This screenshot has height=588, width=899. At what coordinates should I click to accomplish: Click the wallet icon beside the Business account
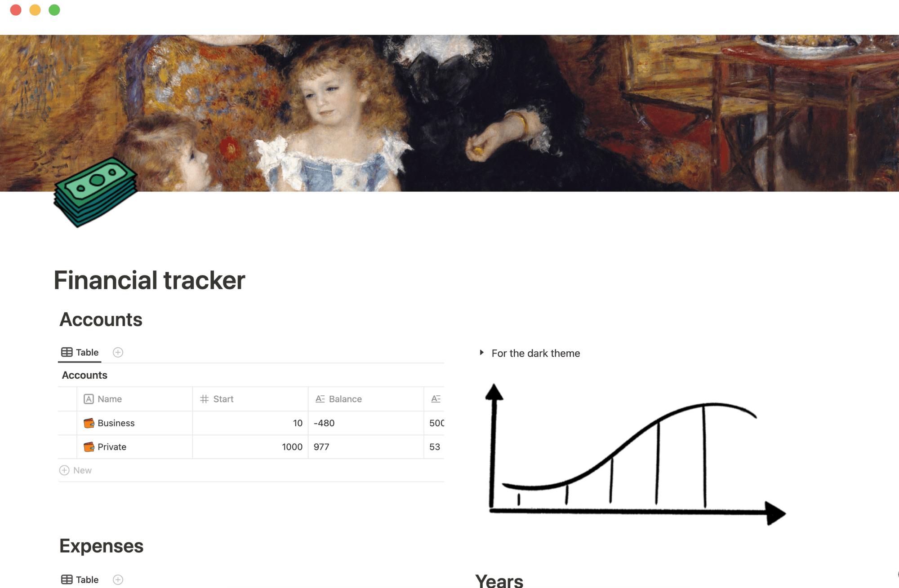coord(89,423)
